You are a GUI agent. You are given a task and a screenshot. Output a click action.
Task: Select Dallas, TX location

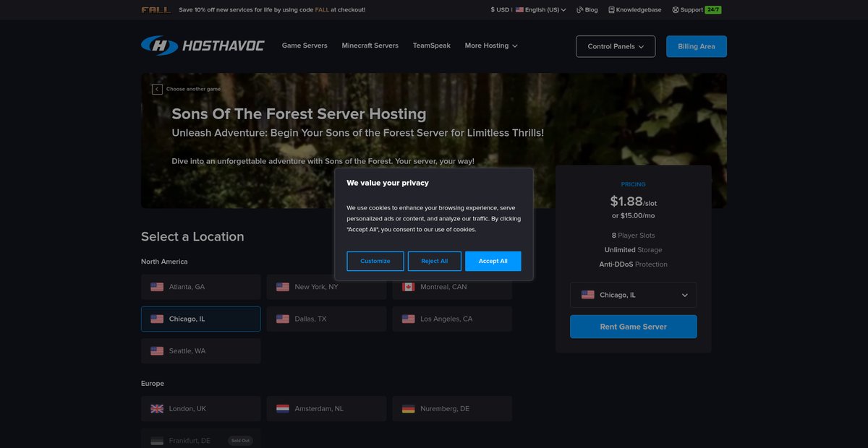tap(326, 319)
